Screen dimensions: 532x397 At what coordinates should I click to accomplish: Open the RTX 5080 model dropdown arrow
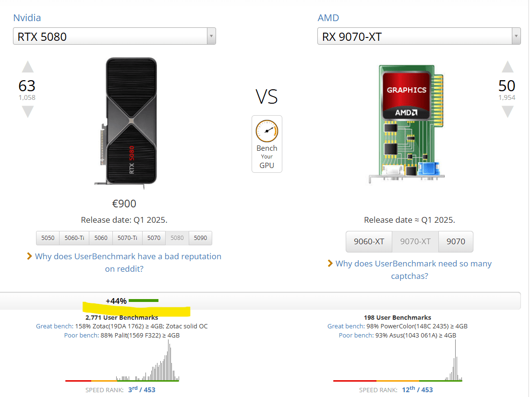(211, 36)
